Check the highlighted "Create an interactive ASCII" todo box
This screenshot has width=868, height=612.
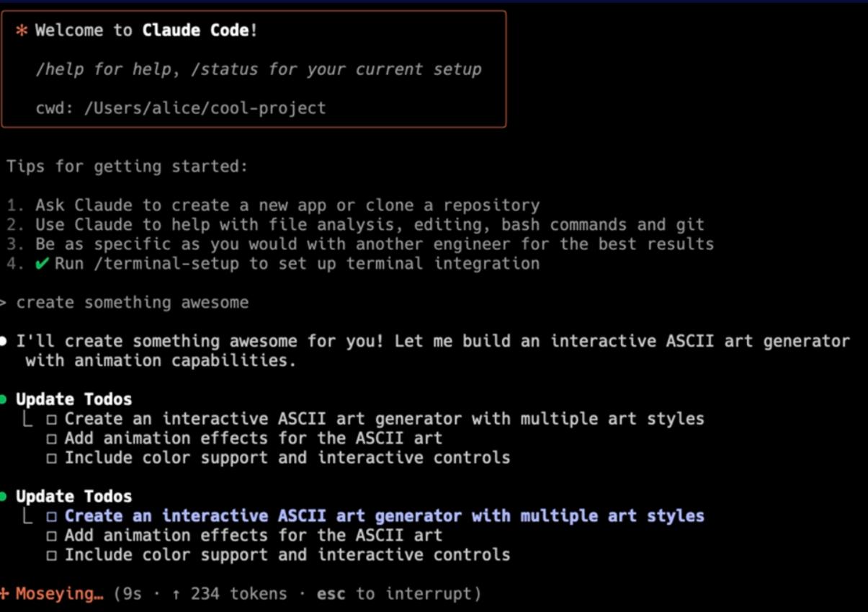51,516
